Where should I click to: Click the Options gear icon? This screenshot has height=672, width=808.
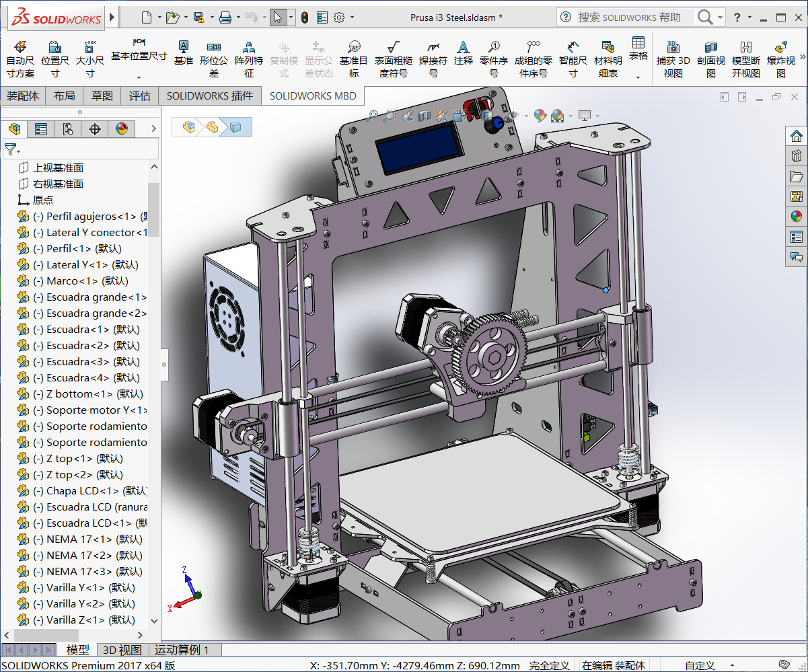point(339,17)
